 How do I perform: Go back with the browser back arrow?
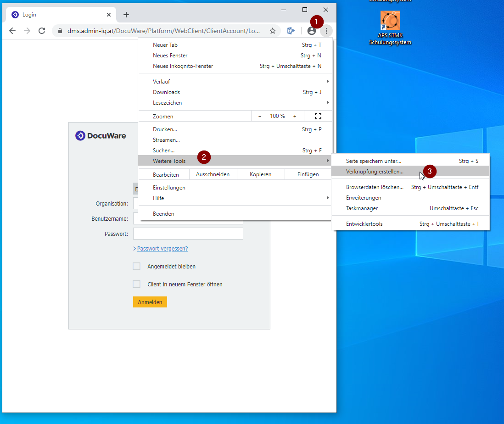coord(12,31)
